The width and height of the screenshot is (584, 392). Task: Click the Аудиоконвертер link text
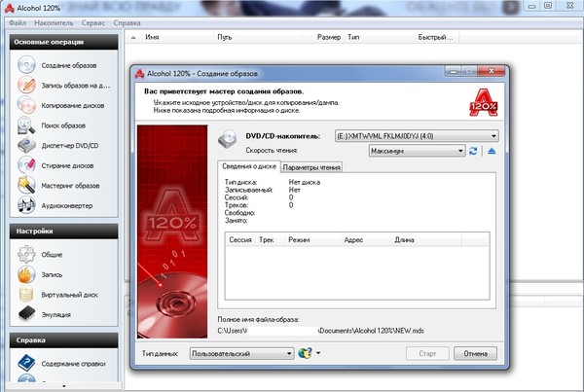tap(66, 205)
